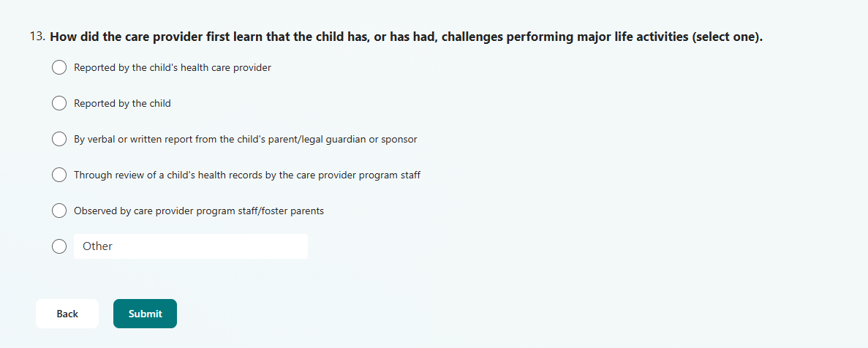Select radio for parent/legal guardian or sponsor report
Viewport: 868px width, 348px height.
(59, 140)
